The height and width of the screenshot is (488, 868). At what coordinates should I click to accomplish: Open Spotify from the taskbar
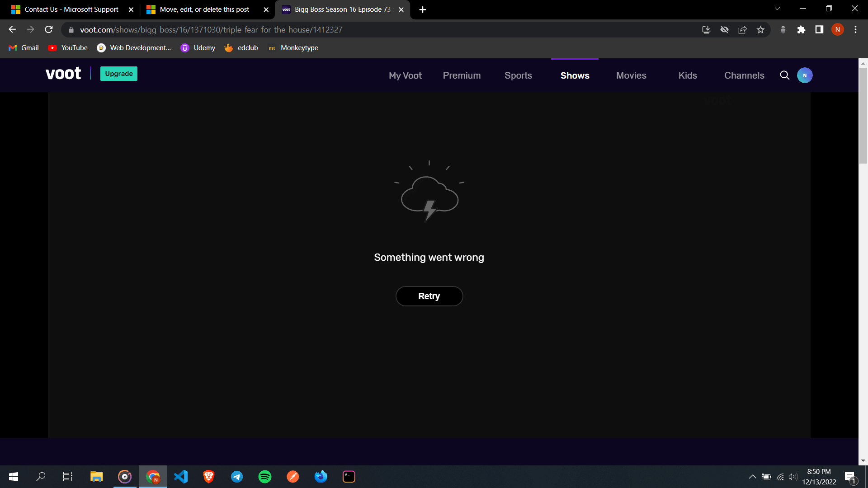point(265,477)
